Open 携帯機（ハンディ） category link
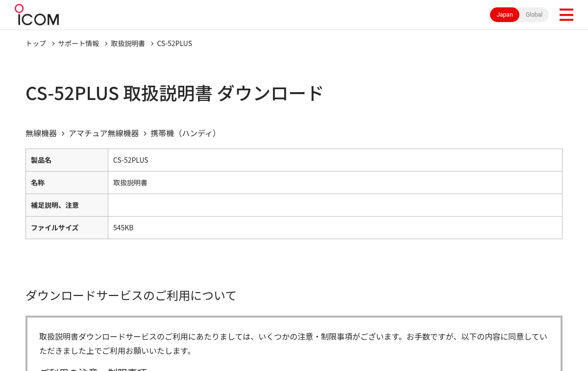 (x=185, y=133)
